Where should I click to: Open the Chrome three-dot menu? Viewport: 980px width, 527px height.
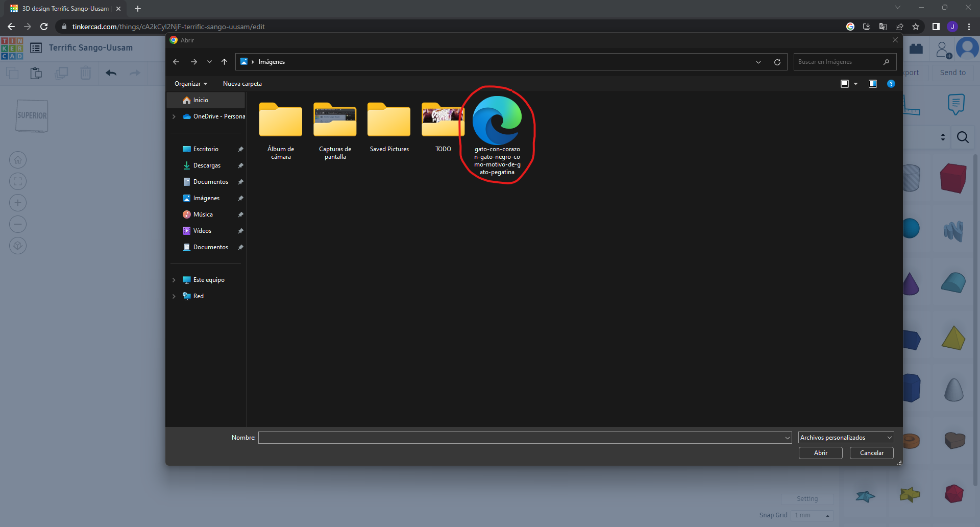point(969,27)
